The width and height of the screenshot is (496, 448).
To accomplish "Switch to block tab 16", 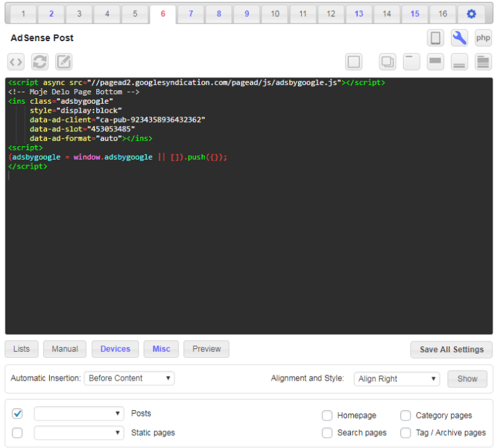I will [443, 14].
